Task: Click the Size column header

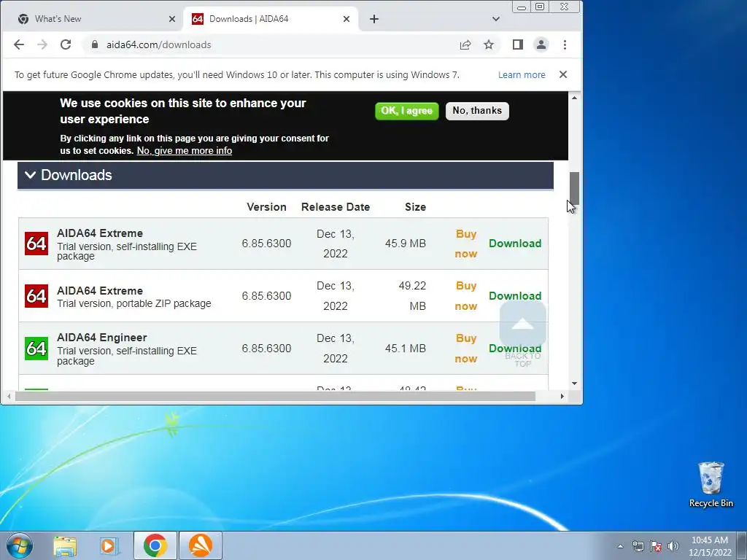Action: [415, 207]
